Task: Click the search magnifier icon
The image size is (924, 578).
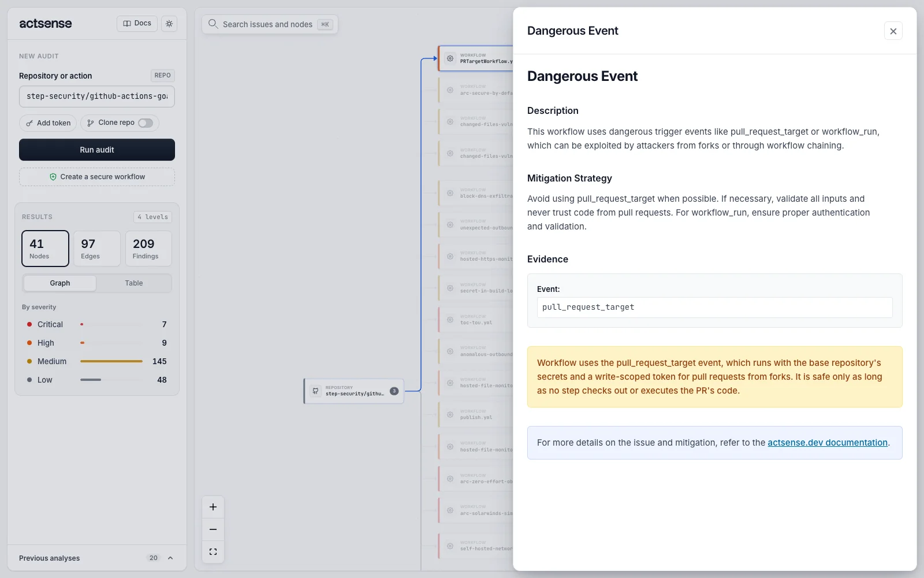Action: pos(213,24)
